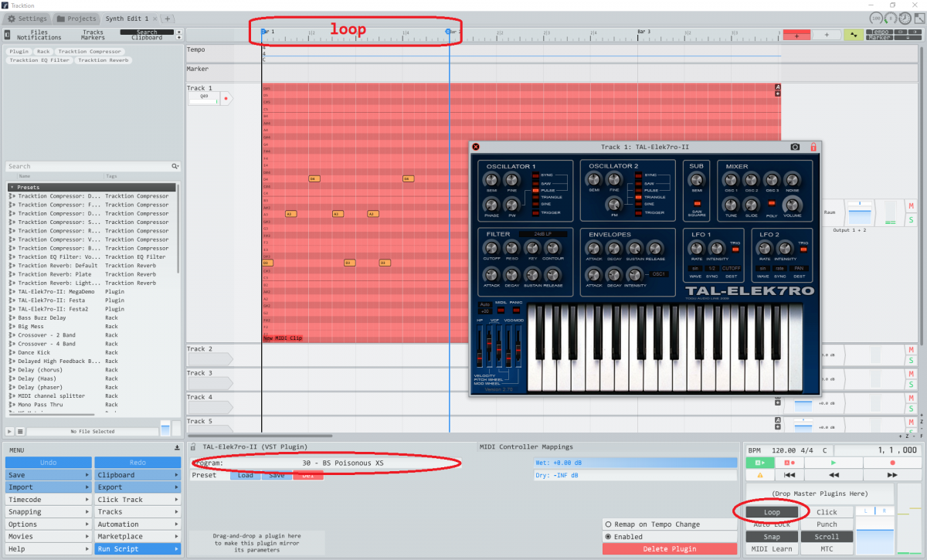Image resolution: width=927 pixels, height=560 pixels.
Task: Open the Projects tab
Action: 76,19
